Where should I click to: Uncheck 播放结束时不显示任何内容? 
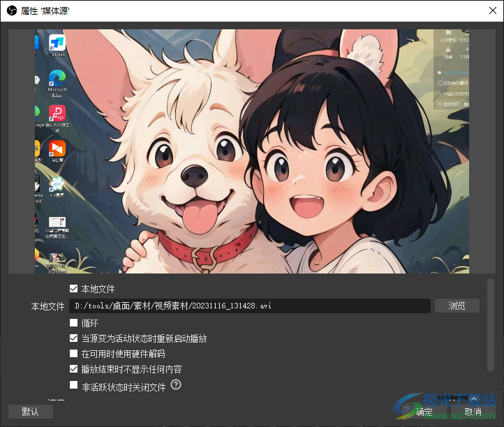tap(73, 369)
